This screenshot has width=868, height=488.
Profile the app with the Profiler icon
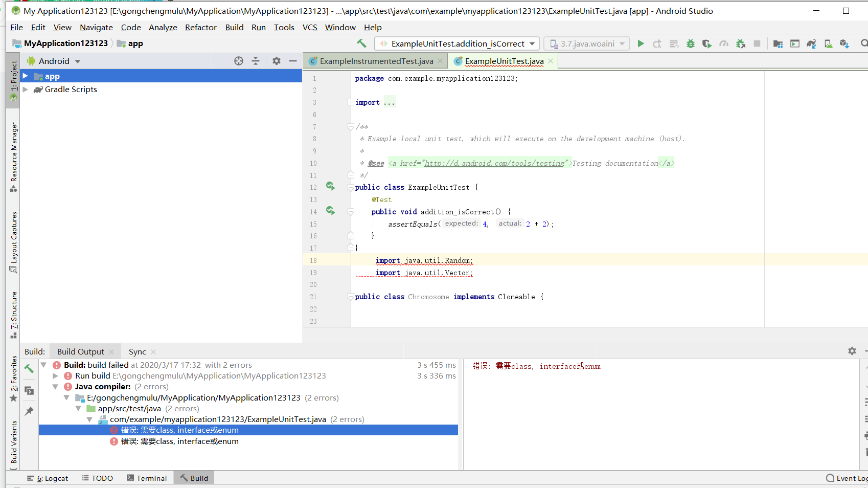point(724,43)
